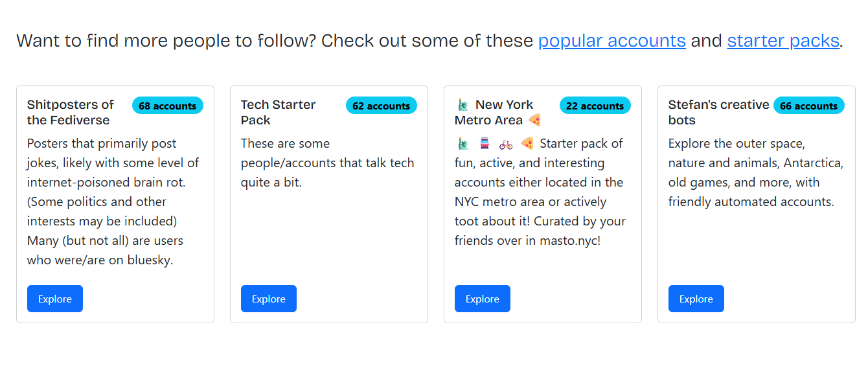
Task: Explore the New York Metro Area pack
Action: (x=483, y=299)
